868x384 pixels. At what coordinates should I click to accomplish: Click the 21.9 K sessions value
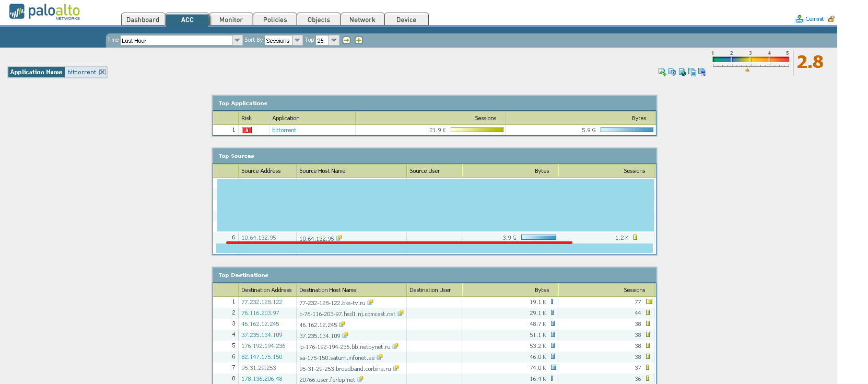[438, 130]
